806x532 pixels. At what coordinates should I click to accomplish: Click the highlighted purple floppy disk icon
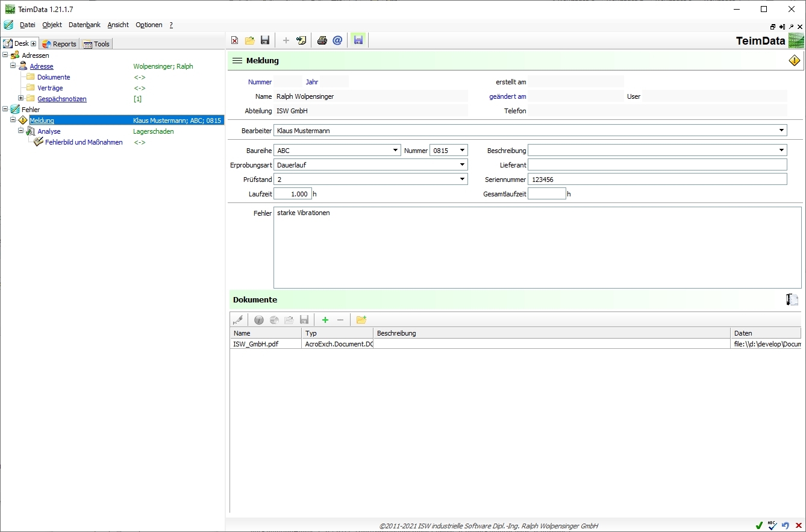pyautogui.click(x=358, y=40)
